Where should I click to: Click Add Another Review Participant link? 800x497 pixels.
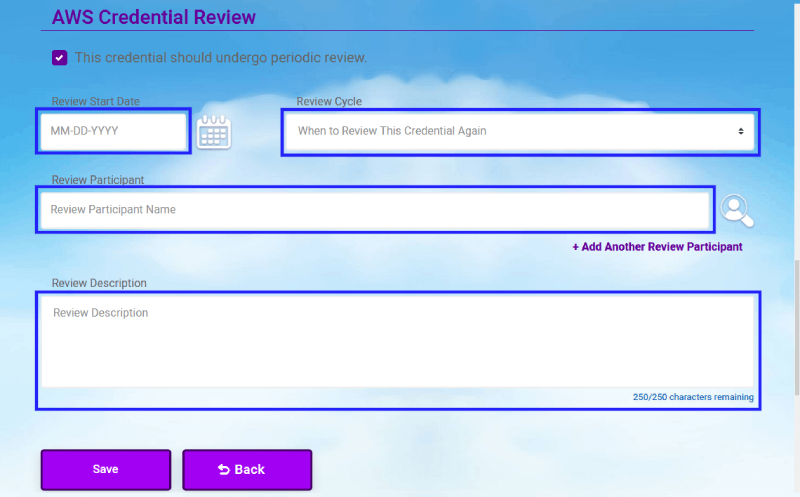click(x=657, y=247)
